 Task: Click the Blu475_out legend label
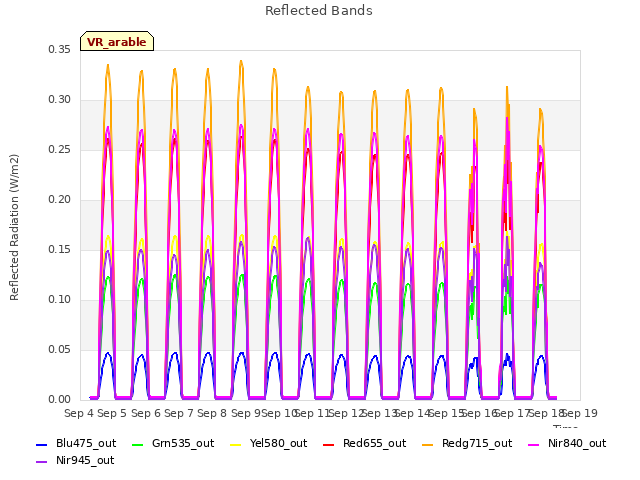86,443
